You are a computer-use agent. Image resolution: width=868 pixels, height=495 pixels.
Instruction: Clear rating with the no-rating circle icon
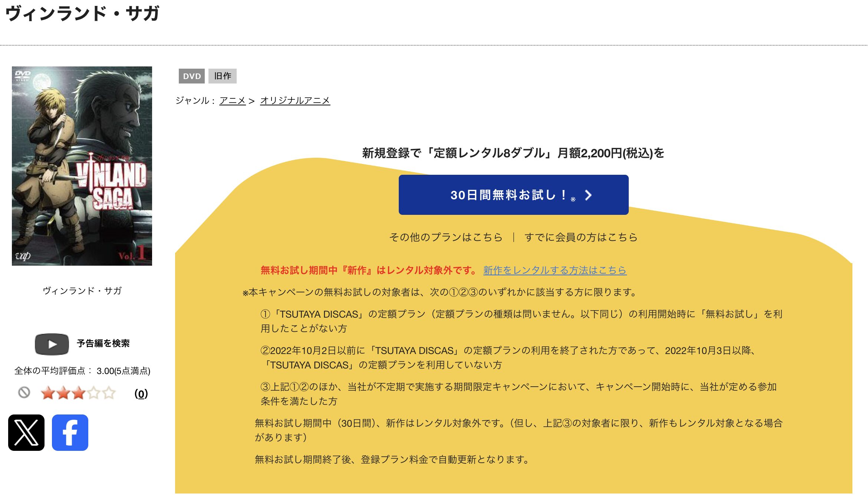click(24, 393)
